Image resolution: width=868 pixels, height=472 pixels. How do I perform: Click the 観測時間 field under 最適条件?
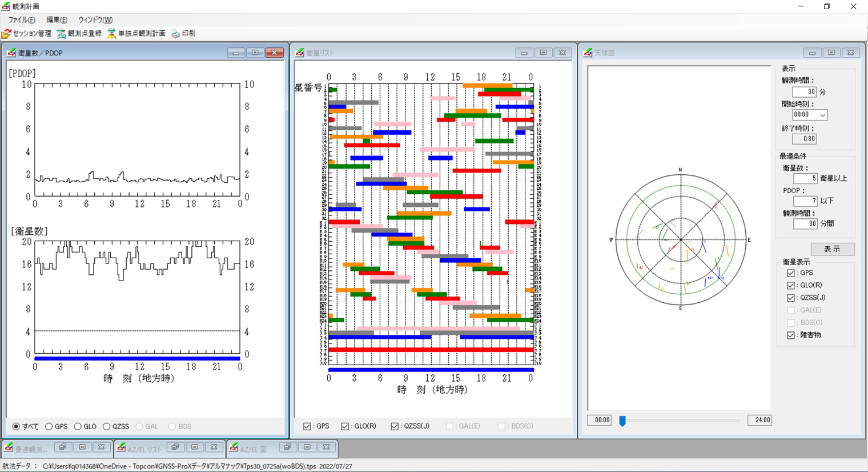pyautogui.click(x=805, y=224)
